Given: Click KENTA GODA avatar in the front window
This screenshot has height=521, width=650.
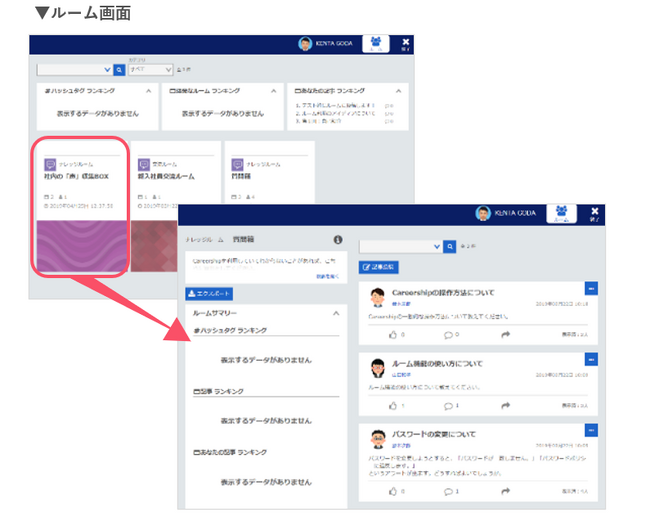Looking at the screenshot, I should 483,213.
